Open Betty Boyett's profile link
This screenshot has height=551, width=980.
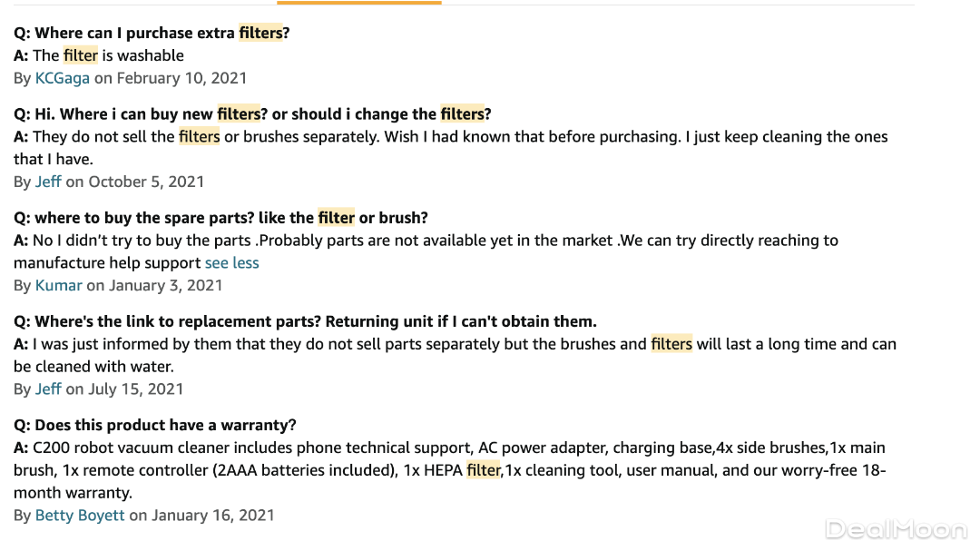click(x=80, y=516)
